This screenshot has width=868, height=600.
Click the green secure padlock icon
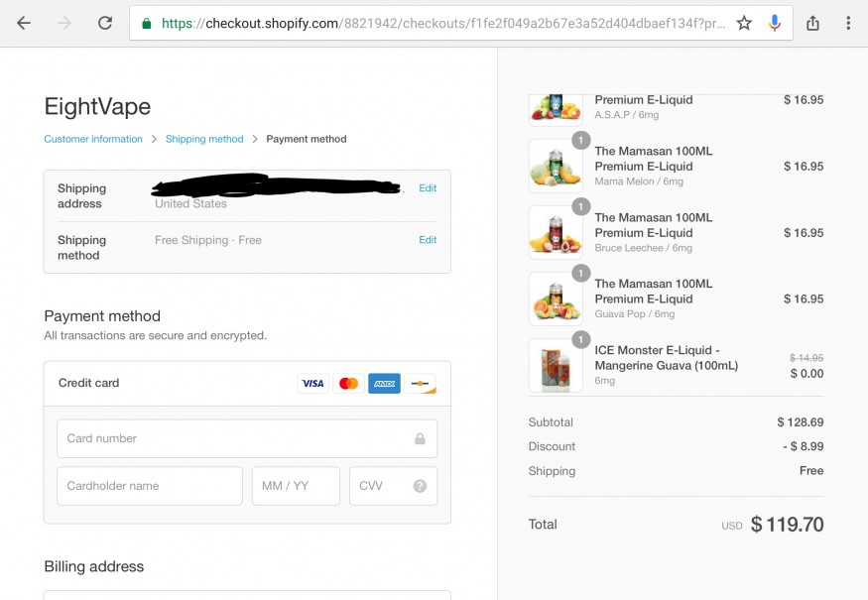147,23
